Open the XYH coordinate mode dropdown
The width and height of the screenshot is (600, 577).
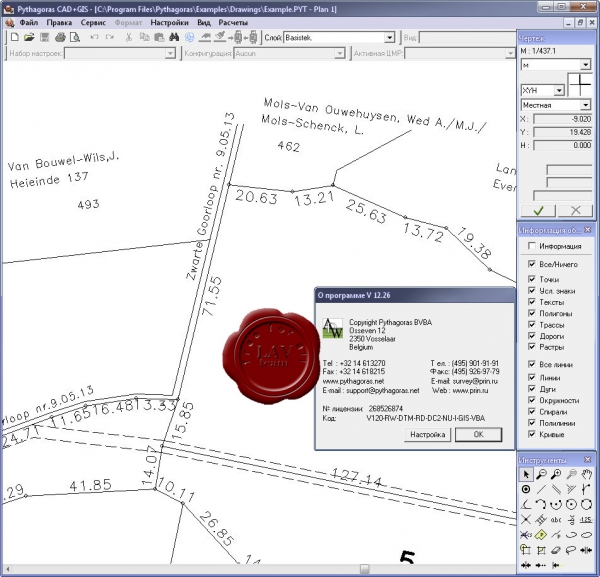pyautogui.click(x=559, y=90)
